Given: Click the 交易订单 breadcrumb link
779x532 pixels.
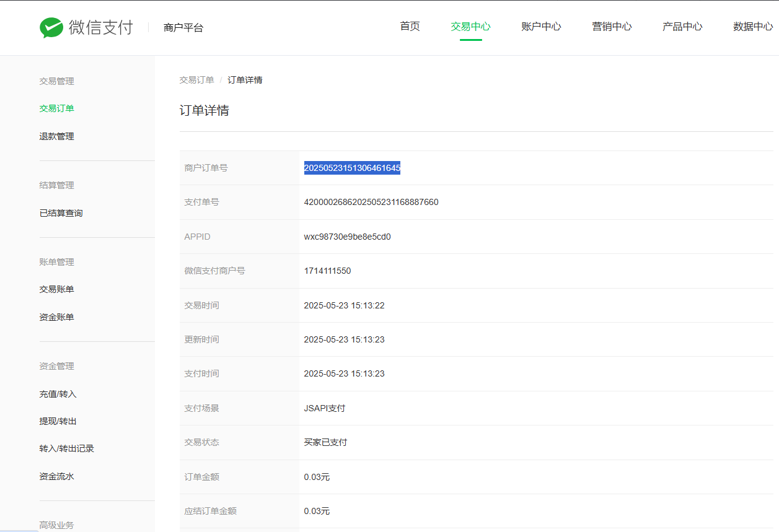Looking at the screenshot, I should 197,80.
